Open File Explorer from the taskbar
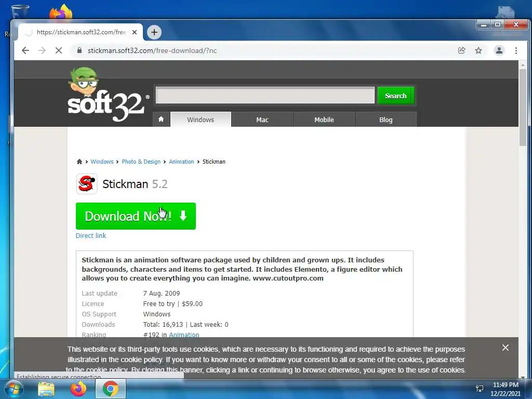Viewport: 532px width, 399px height. point(46,389)
